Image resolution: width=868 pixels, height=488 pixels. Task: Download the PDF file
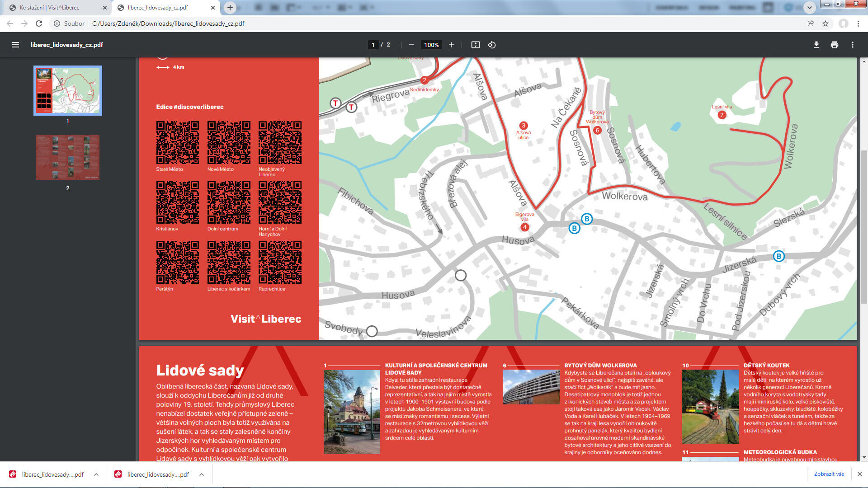pyautogui.click(x=816, y=45)
